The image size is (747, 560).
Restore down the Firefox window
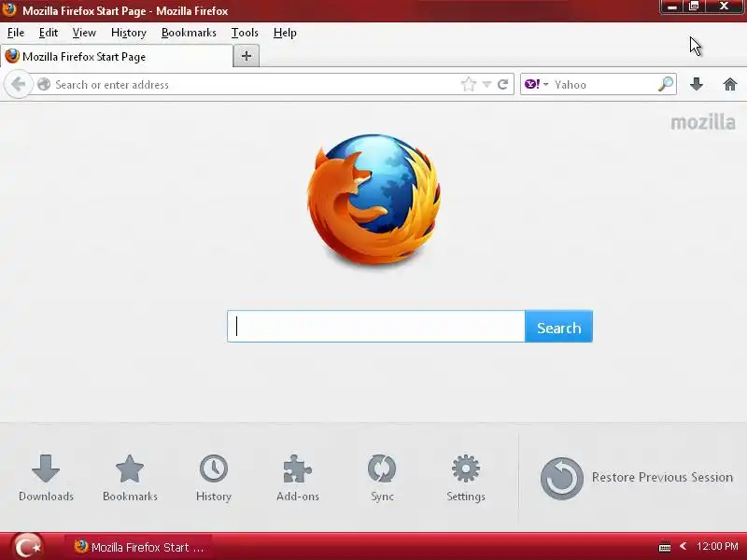[694, 7]
